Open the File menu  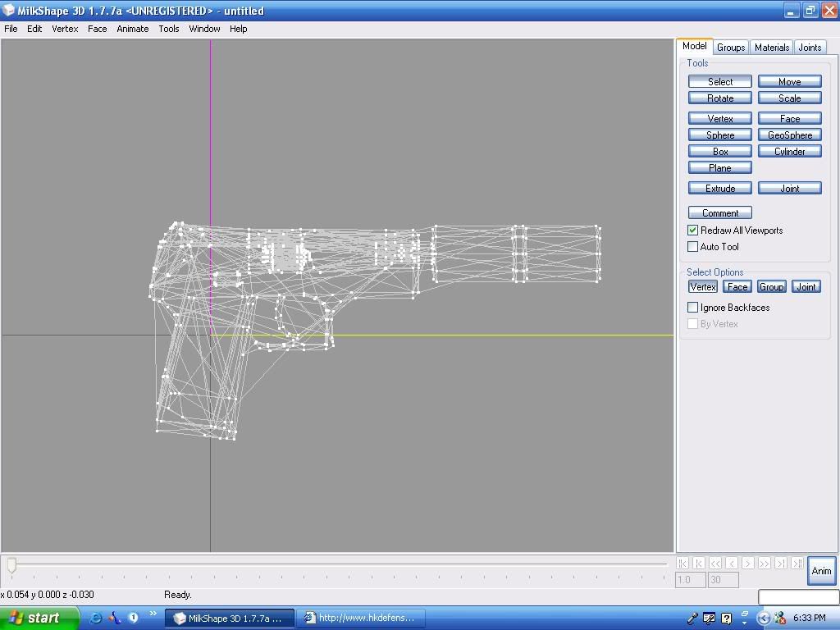[x=11, y=29]
